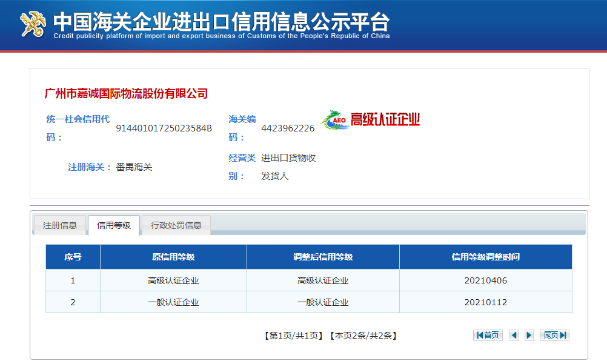This screenshot has width=607, height=364.
Task: Open the 注册信息 tab
Action: 60,225
